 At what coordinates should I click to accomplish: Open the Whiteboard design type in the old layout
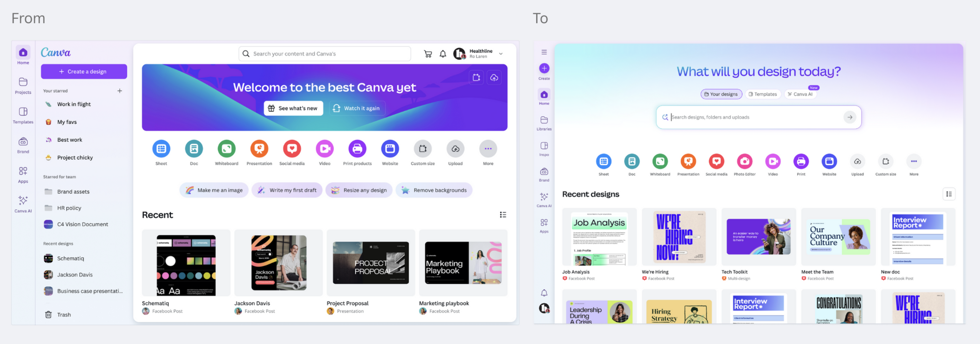coord(226,148)
